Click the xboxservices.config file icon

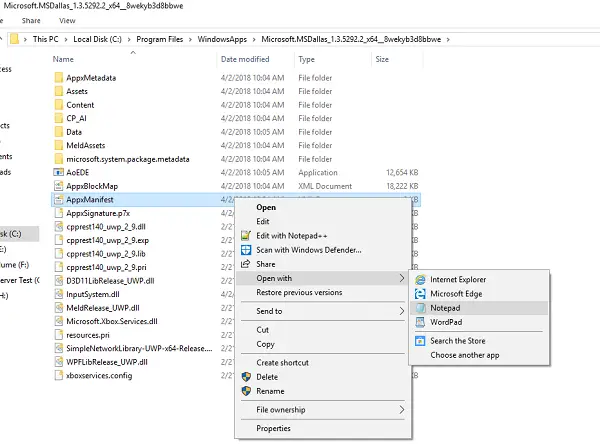click(59, 375)
